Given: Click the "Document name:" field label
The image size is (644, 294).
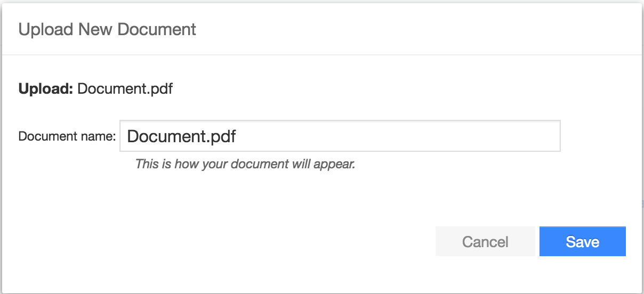Looking at the screenshot, I should [67, 136].
